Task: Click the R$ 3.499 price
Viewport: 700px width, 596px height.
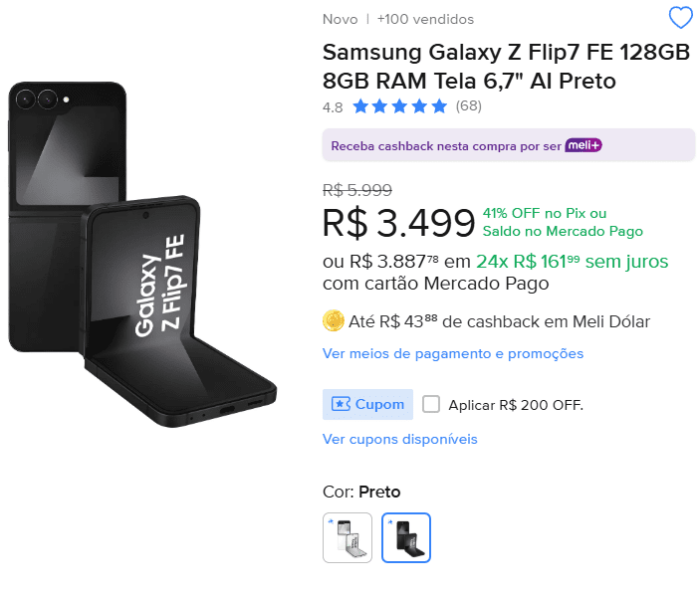Action: (398, 224)
